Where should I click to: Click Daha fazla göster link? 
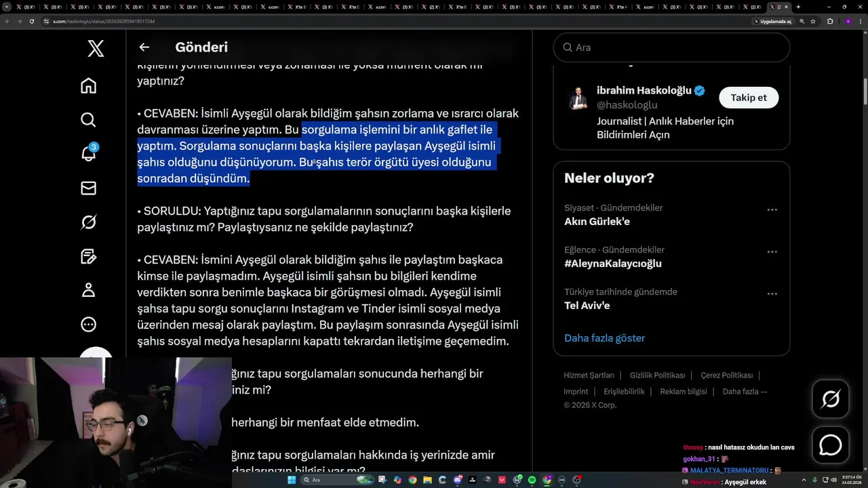tap(604, 338)
